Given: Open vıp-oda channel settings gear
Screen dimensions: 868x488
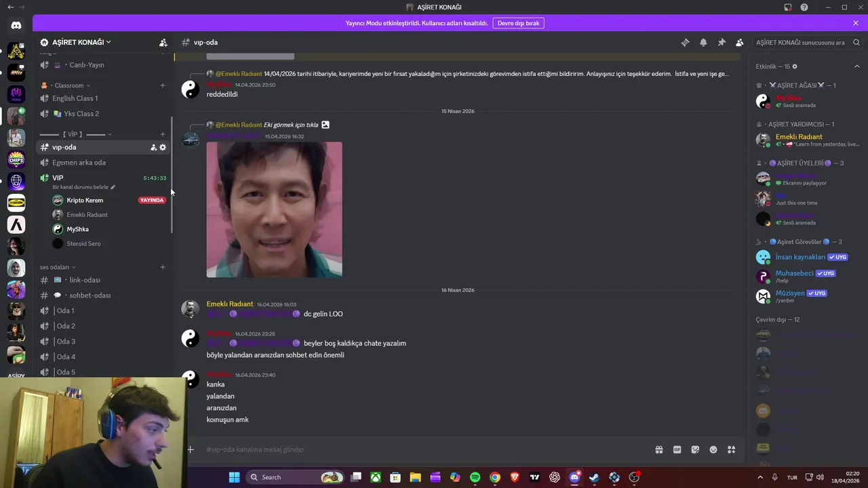Looking at the screenshot, I should [163, 147].
